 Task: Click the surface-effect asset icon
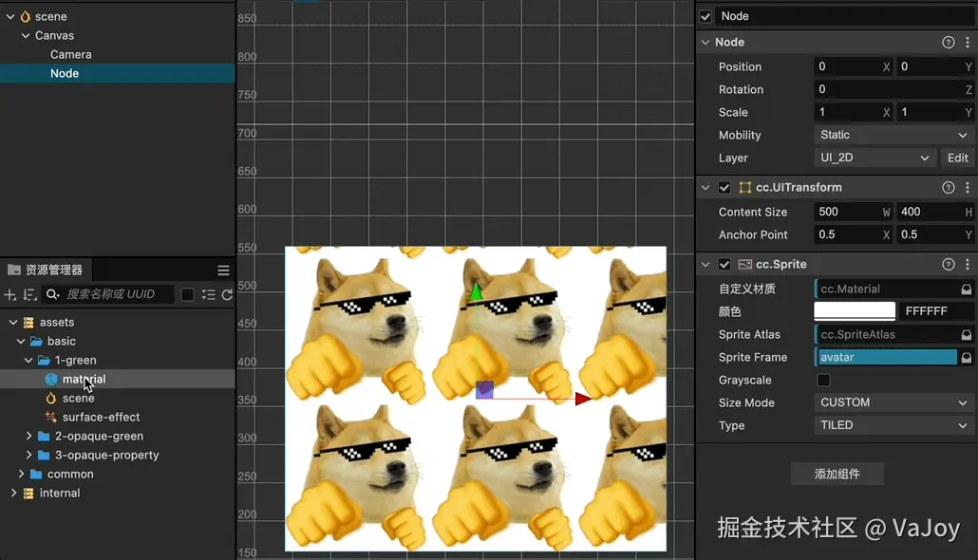pyautogui.click(x=51, y=418)
